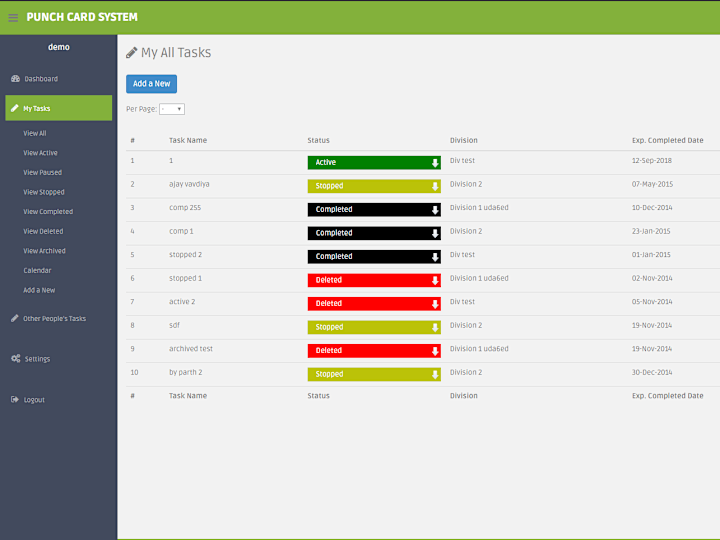
Task: Click the Add a New button
Action: tap(152, 84)
